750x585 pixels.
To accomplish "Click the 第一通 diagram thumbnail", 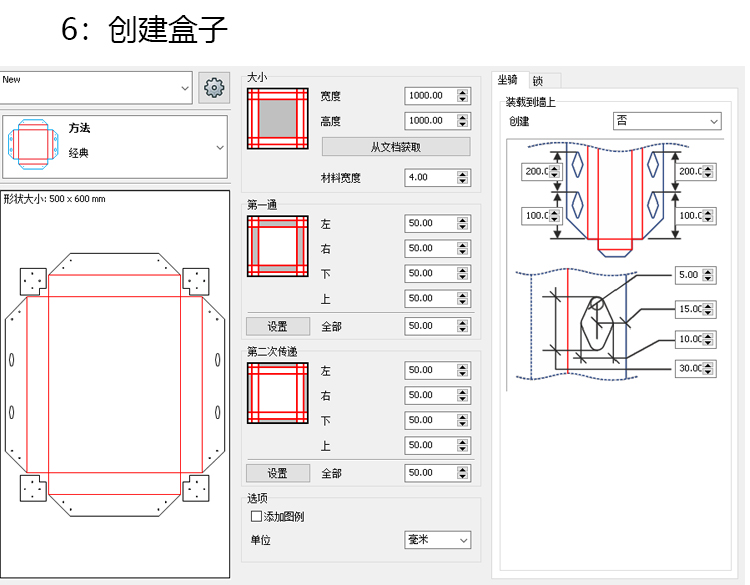I will (277, 246).
